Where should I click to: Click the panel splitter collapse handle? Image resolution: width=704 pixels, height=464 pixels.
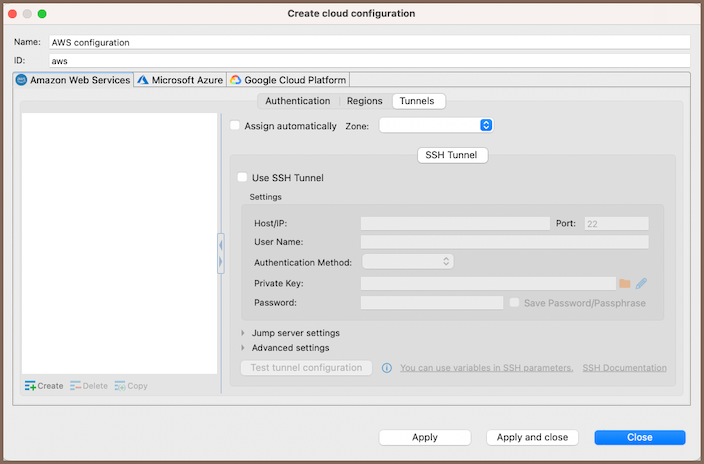coord(220,252)
